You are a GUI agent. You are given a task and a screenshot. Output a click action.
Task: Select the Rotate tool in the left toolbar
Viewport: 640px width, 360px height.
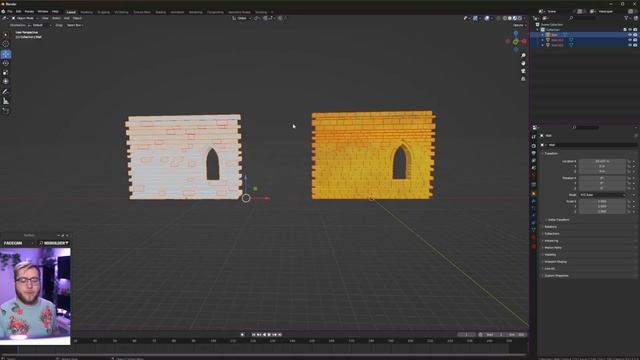pos(6,63)
